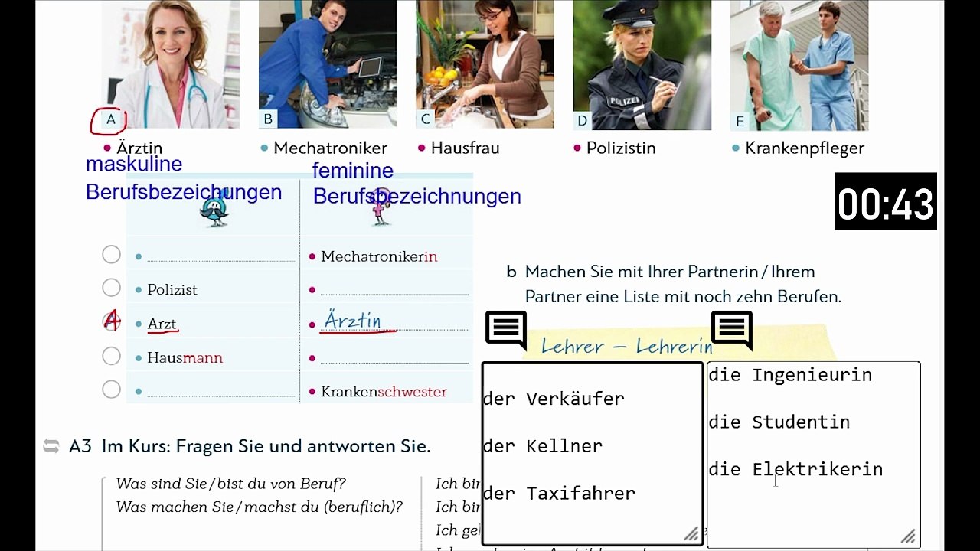Click the letter E label on the nurse photo
Image resolution: width=980 pixels, height=551 pixels.
[740, 121]
